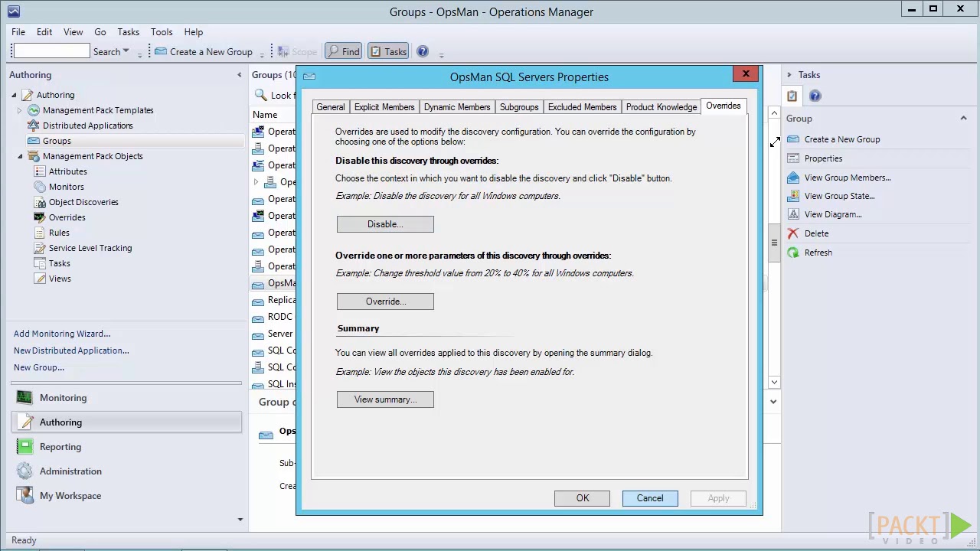Click OK in the properties dialog
This screenshot has height=551, width=980.
[x=583, y=498]
